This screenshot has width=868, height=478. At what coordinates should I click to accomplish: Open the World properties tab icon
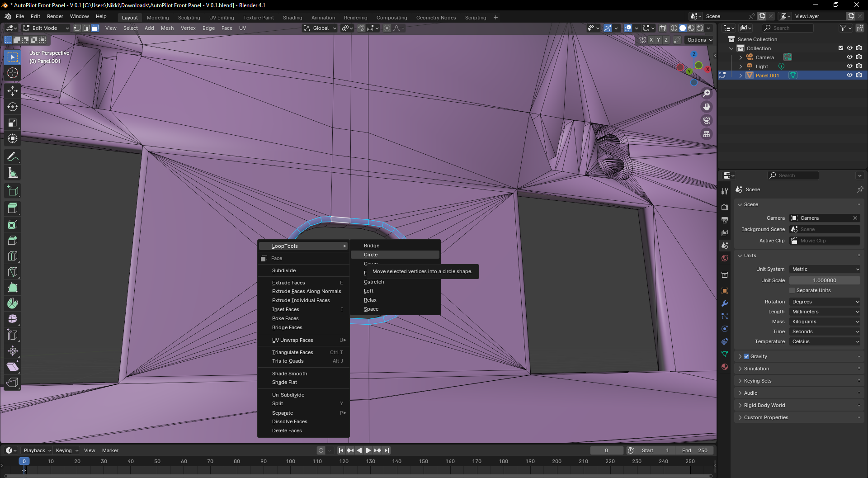coord(725,258)
